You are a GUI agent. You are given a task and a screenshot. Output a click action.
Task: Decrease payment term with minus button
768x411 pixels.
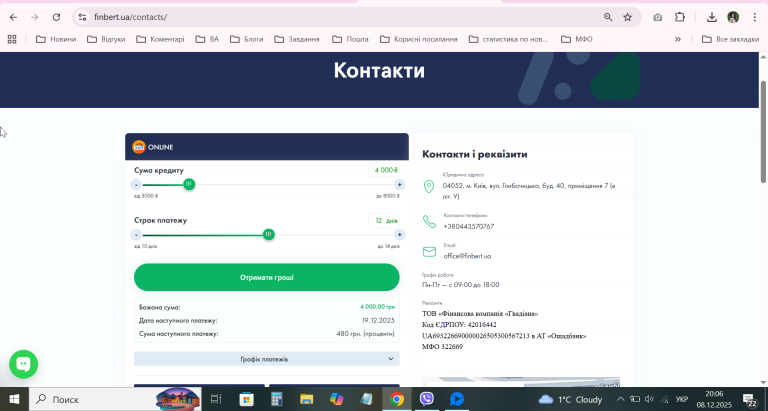pyautogui.click(x=136, y=235)
